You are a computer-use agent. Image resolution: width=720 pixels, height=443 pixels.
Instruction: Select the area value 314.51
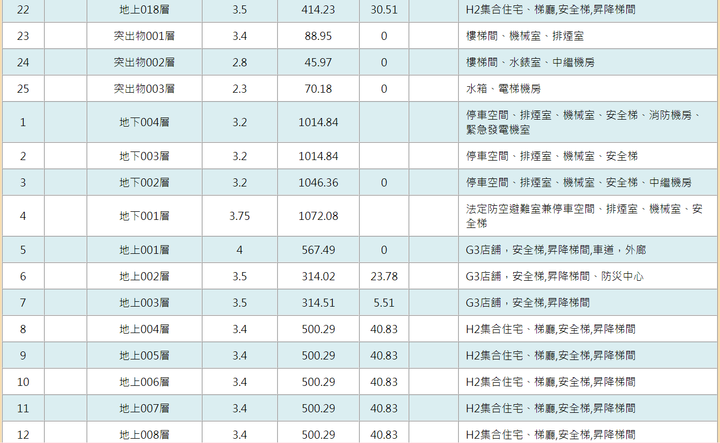coord(318,303)
